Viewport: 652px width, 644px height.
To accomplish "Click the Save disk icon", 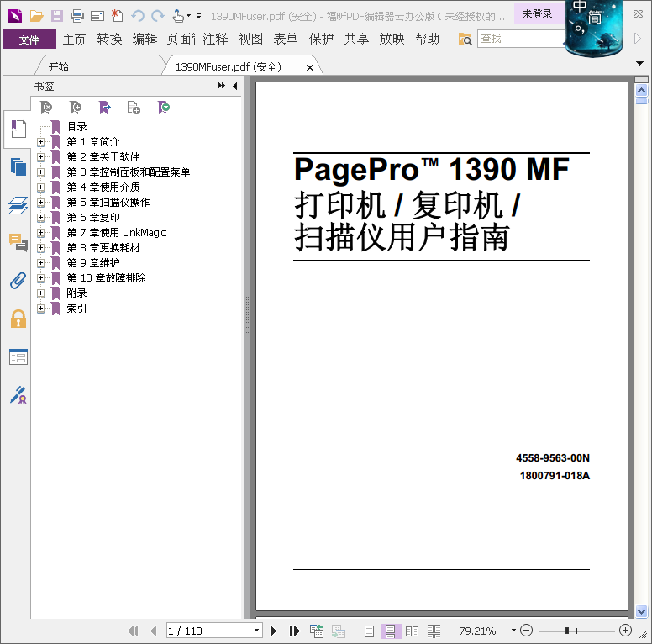I will point(57,16).
